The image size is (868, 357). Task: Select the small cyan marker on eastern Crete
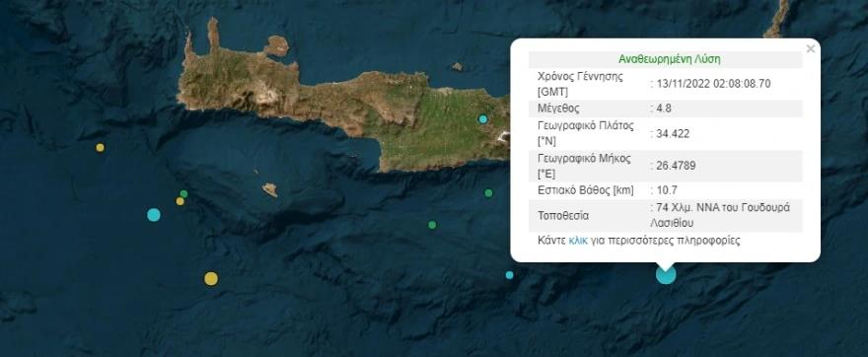(482, 119)
